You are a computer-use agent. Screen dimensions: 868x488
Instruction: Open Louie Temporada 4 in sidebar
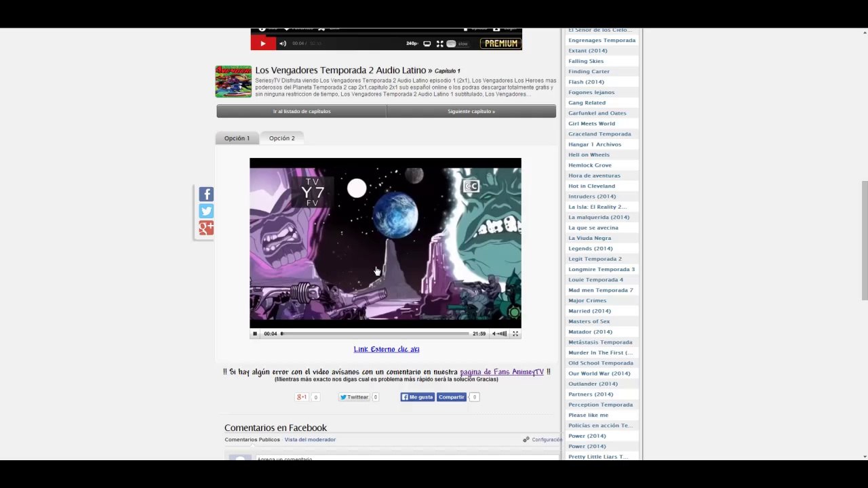coord(596,280)
